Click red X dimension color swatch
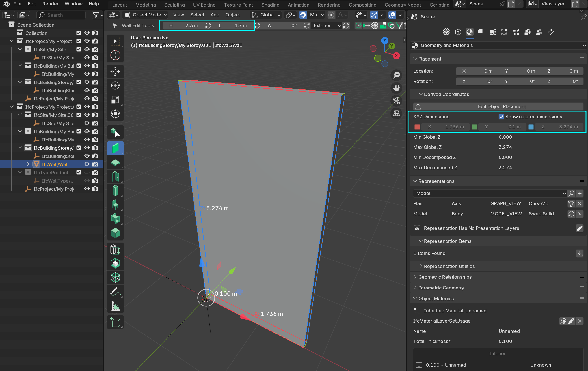 point(417,127)
